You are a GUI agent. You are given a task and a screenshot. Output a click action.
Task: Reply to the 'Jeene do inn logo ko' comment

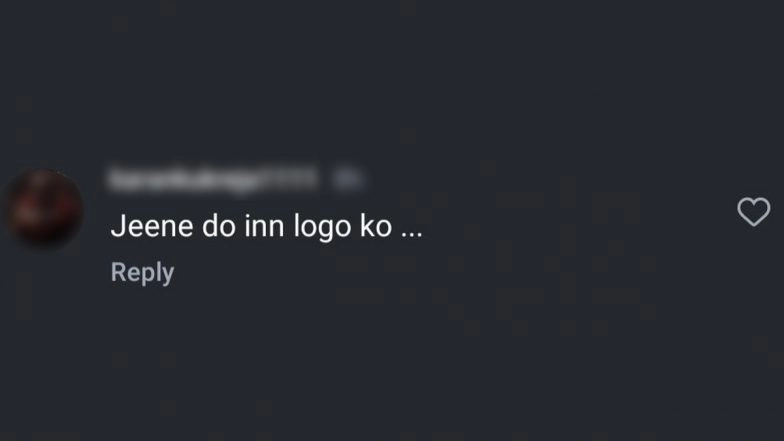(x=142, y=273)
